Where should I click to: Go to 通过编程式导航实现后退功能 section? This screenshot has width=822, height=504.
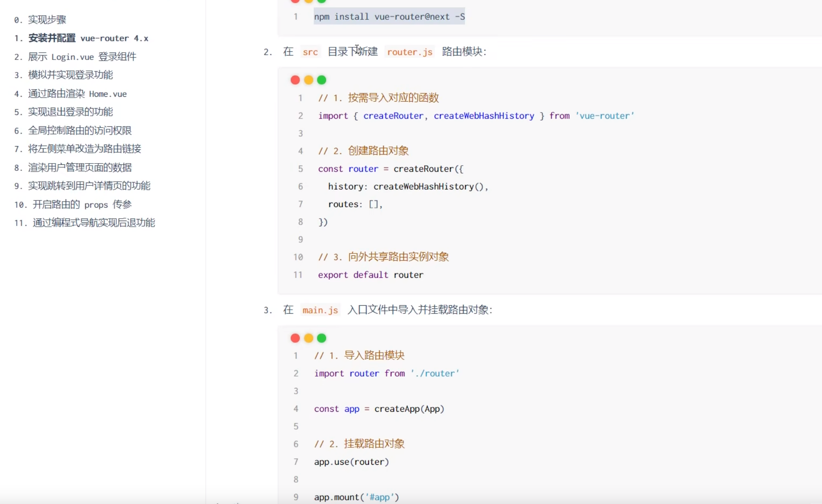pyautogui.click(x=94, y=222)
